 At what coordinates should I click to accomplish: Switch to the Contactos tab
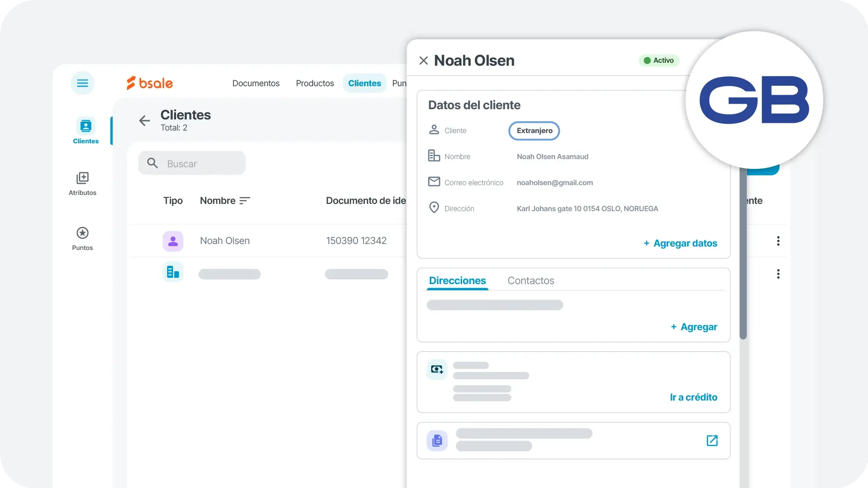click(x=531, y=281)
